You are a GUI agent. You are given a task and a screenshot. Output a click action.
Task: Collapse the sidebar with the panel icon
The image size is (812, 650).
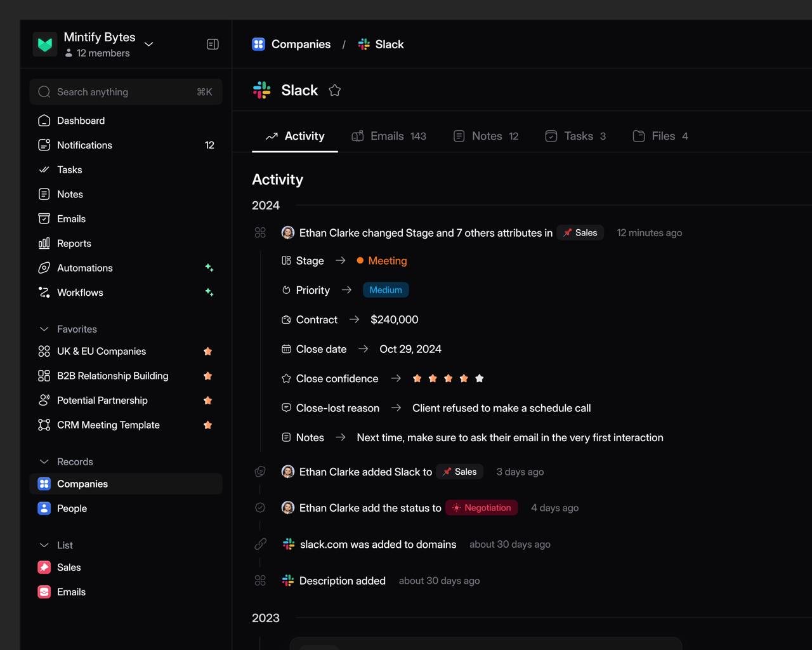[213, 44]
